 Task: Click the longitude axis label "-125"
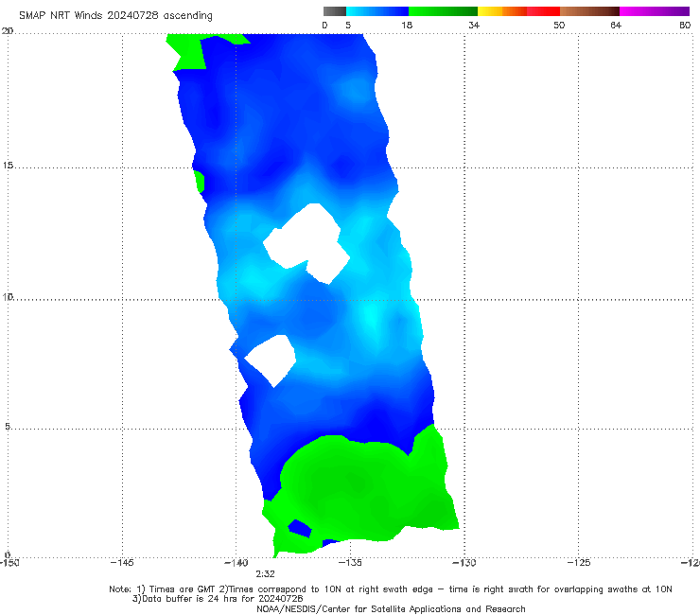coord(579,563)
